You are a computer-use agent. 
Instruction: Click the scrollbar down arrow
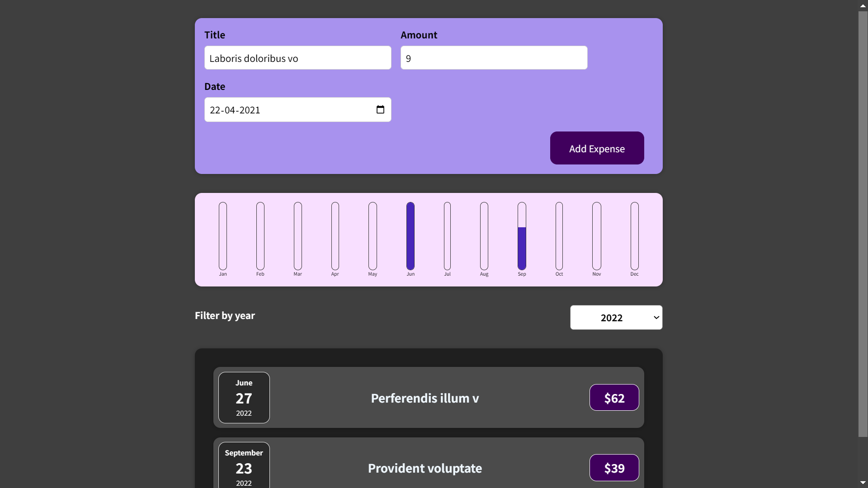click(863, 483)
